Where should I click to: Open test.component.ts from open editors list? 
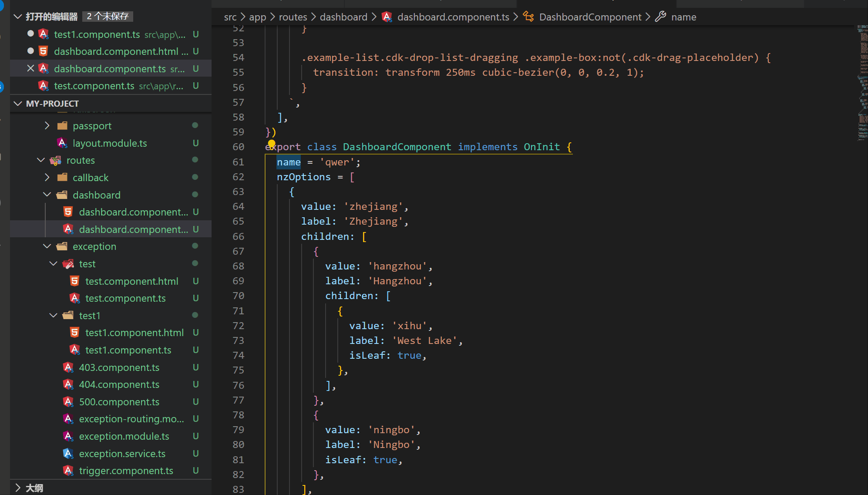pyautogui.click(x=94, y=86)
